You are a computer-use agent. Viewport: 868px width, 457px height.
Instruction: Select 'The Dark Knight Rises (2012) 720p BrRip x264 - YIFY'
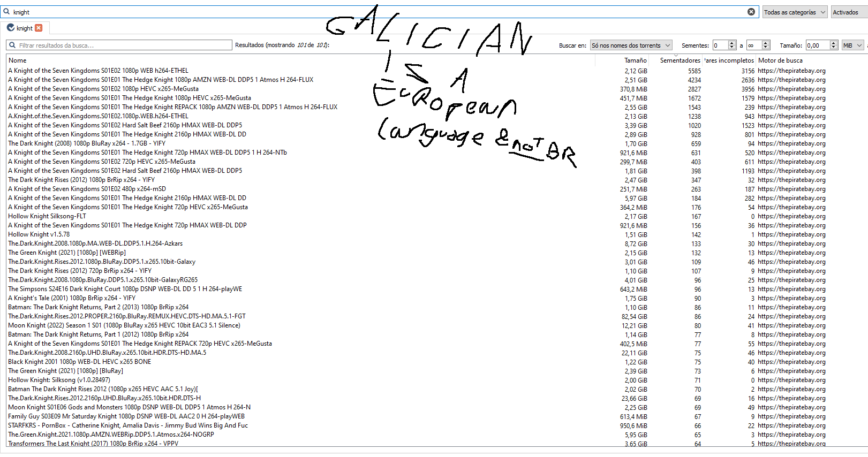(80, 271)
